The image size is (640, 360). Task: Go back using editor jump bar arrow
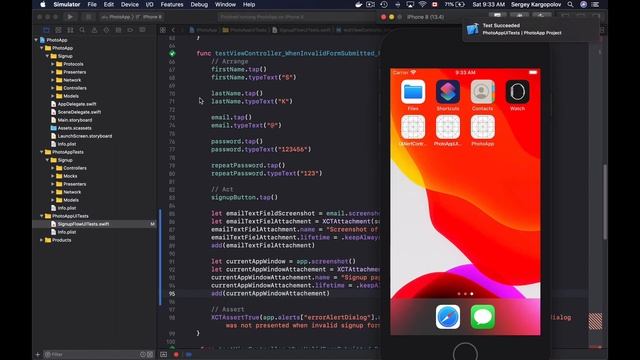173,30
